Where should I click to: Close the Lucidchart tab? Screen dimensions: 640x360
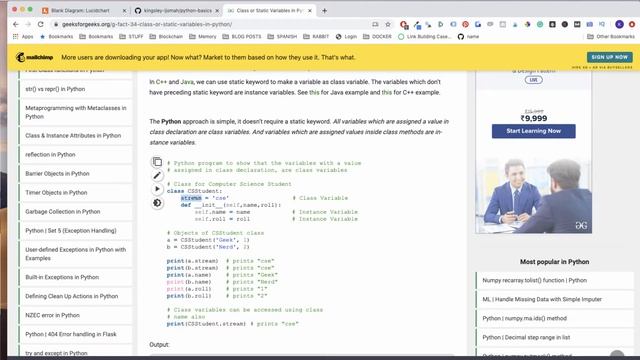point(124,11)
